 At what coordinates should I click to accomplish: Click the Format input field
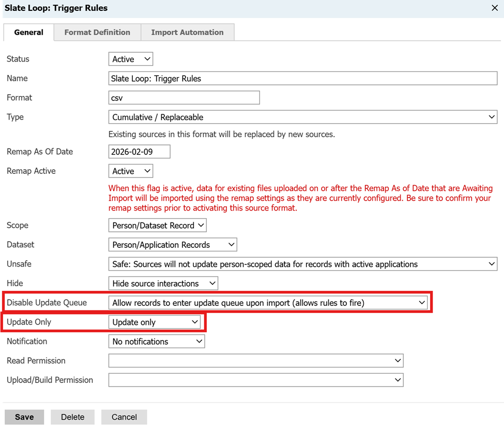pyautogui.click(x=184, y=98)
